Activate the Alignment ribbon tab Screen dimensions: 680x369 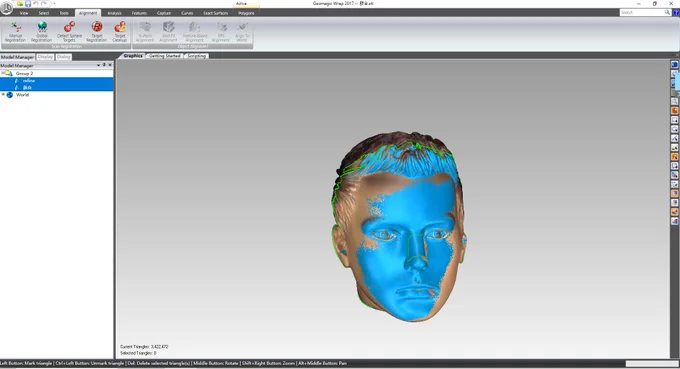click(88, 13)
